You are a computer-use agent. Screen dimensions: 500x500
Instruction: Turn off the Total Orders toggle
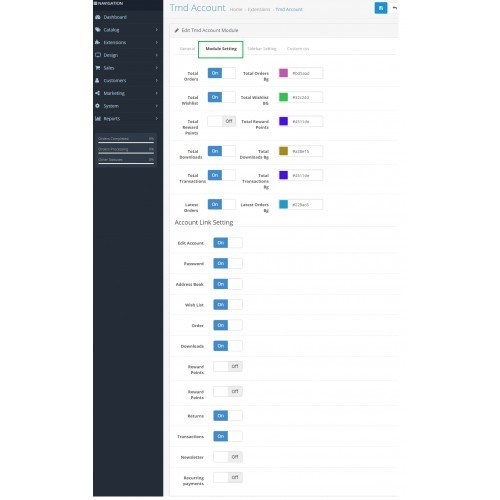click(222, 73)
